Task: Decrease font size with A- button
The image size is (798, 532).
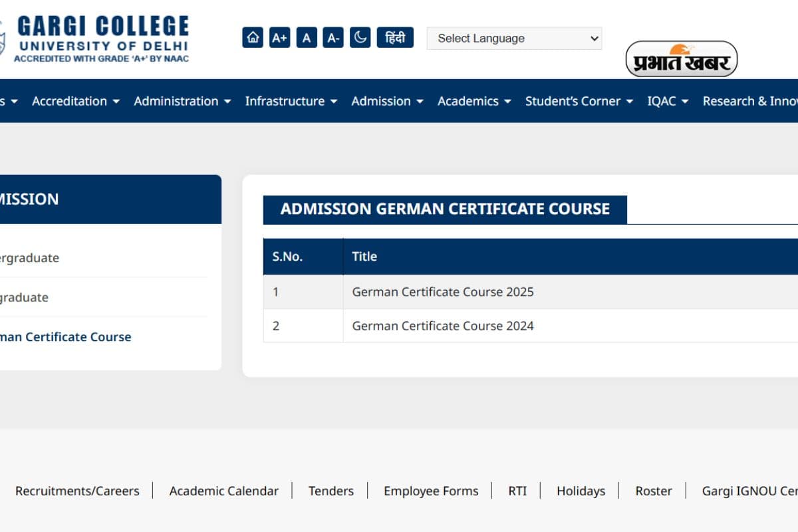Action: (333, 38)
